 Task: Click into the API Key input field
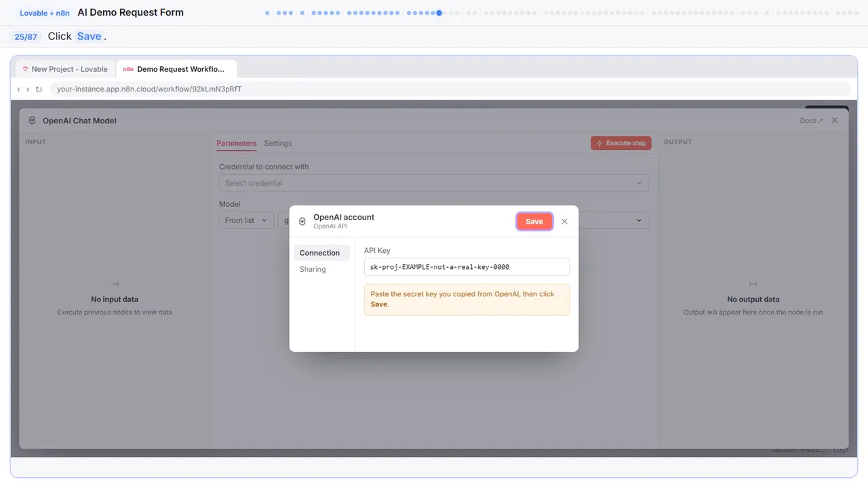click(x=467, y=267)
